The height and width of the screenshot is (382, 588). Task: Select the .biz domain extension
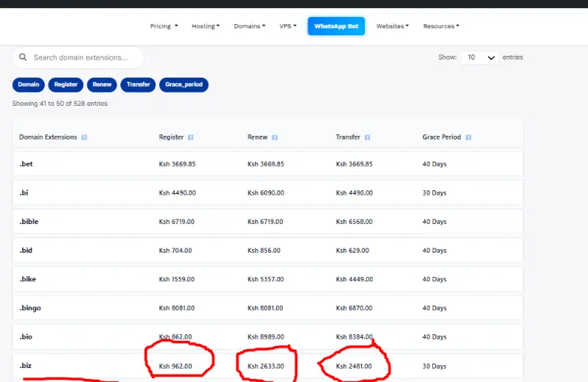point(26,366)
